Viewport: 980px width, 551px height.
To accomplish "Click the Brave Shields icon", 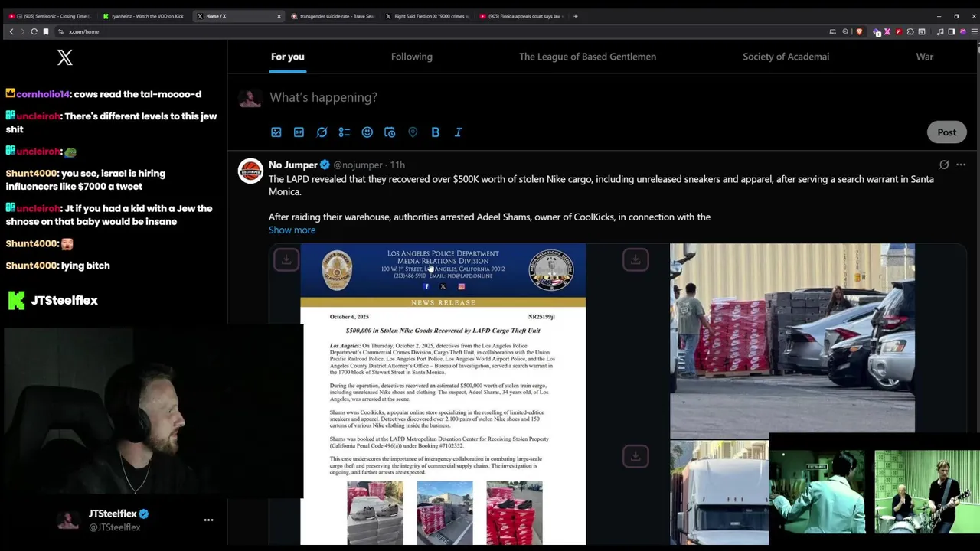I will tap(859, 31).
